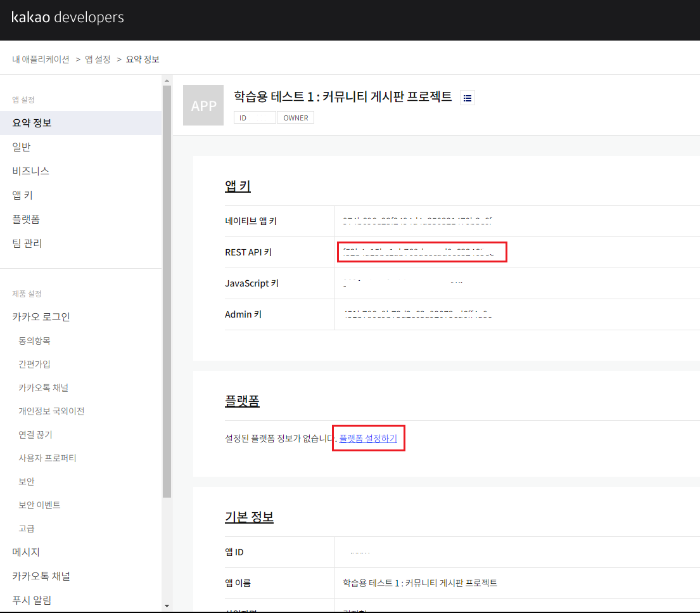The height and width of the screenshot is (613, 700).
Task: Open 보안 submenu
Action: coord(27,481)
